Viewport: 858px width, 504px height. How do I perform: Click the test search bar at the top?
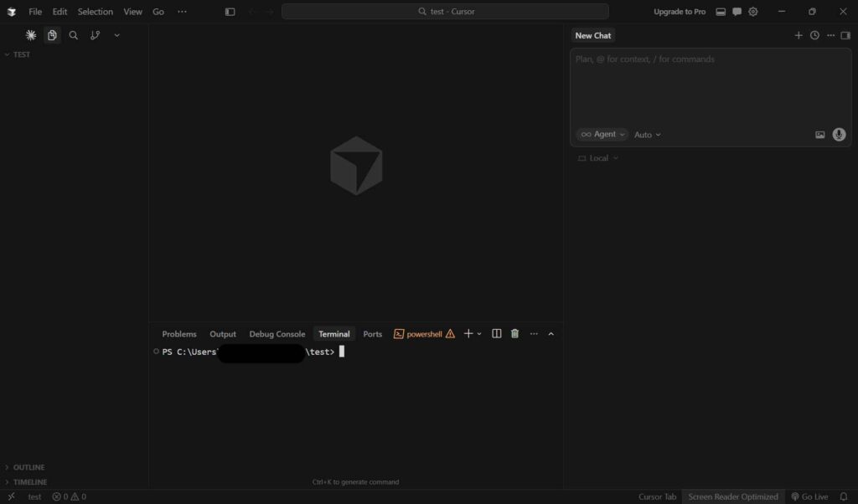point(446,12)
